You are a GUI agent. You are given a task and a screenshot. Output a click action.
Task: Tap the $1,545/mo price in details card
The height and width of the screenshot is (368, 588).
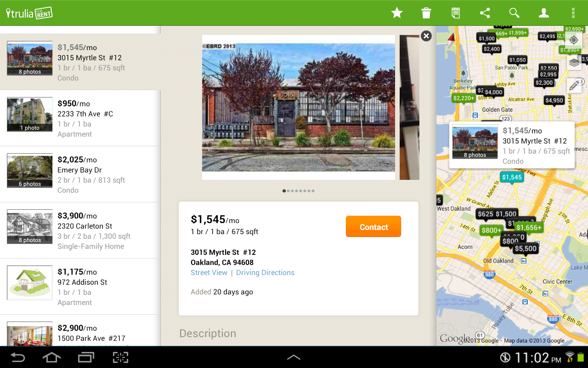(x=215, y=219)
